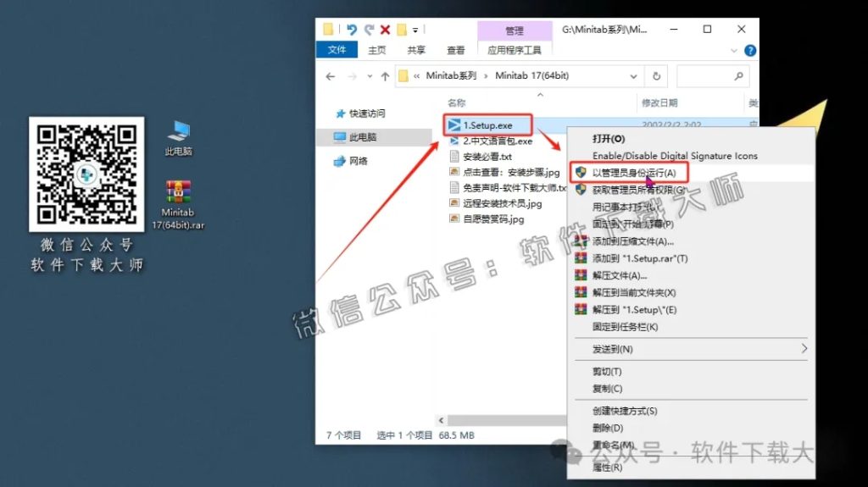Image resolution: width=868 pixels, height=487 pixels.
Task: Click Minitab 17(64bit) breadcrumb segment
Action: pyautogui.click(x=531, y=76)
